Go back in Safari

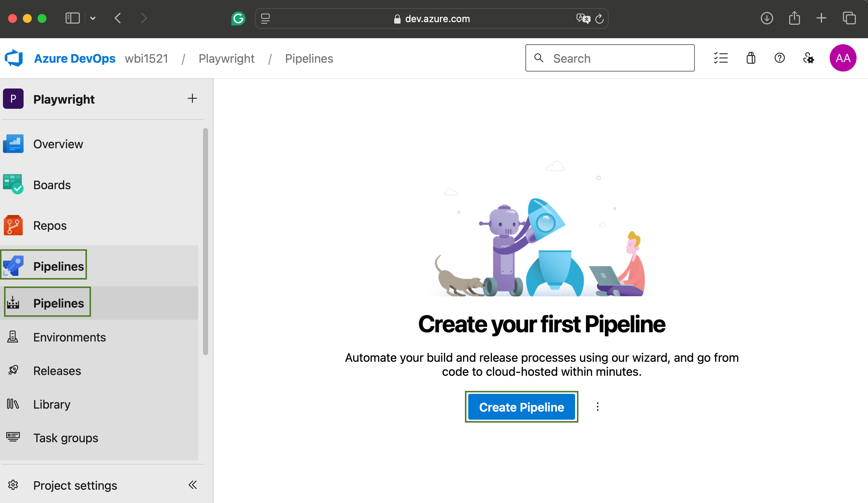118,18
